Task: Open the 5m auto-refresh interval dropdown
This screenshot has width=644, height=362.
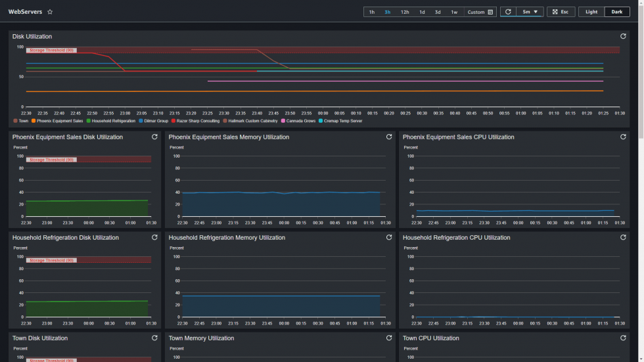Action: (x=530, y=12)
